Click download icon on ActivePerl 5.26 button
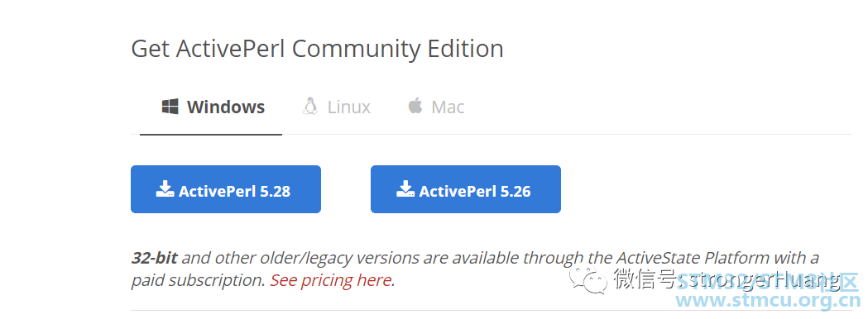 (405, 189)
